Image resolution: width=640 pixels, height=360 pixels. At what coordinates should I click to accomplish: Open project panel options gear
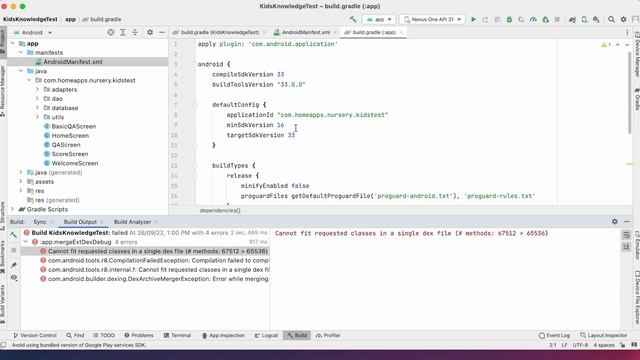pos(150,32)
